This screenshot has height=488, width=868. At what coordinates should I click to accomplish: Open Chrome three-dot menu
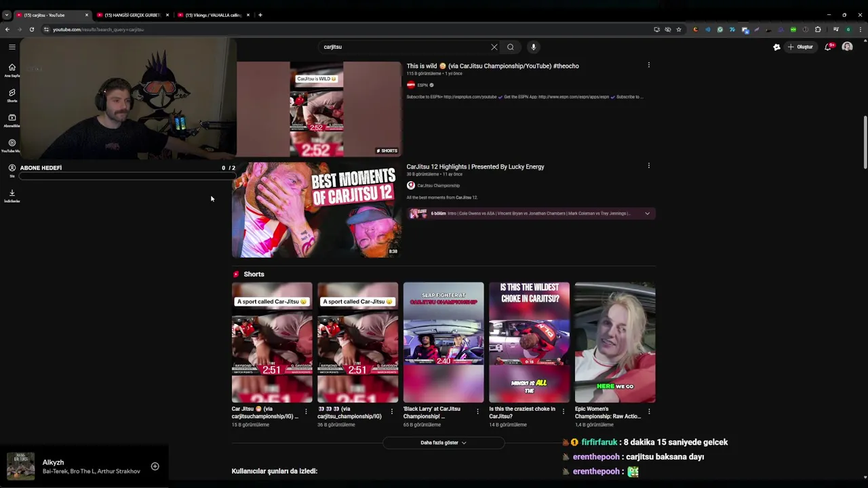tap(860, 29)
